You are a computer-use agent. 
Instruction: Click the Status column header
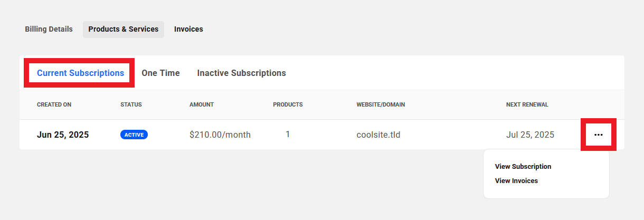coord(131,104)
